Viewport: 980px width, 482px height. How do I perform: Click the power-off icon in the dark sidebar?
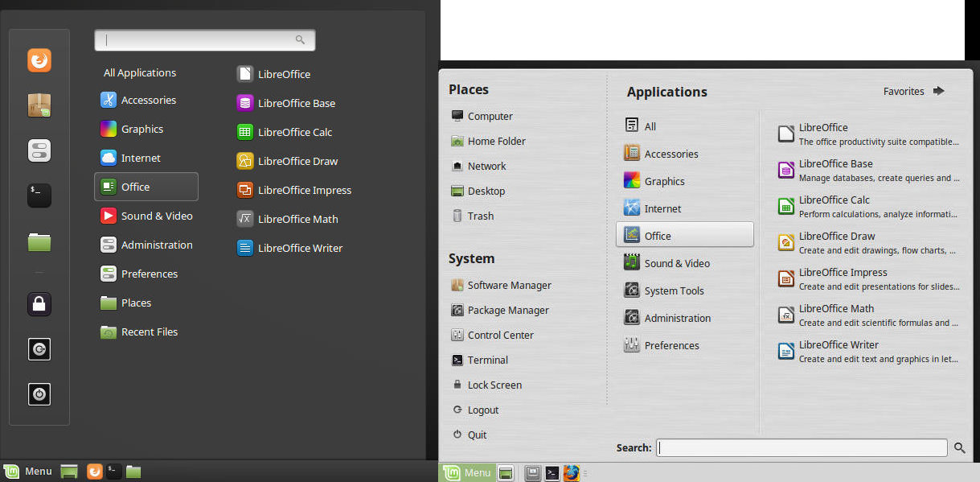tap(39, 393)
